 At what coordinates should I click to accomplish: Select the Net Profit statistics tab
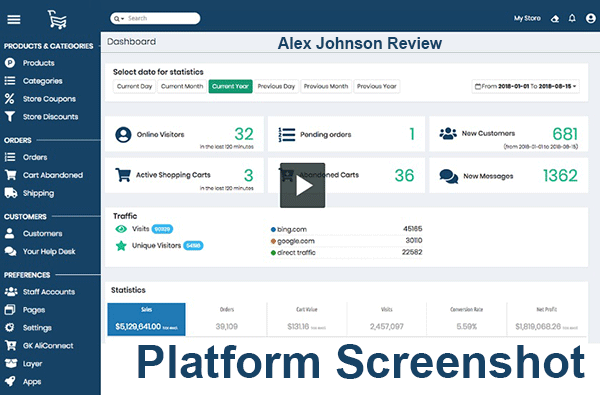tap(546, 319)
